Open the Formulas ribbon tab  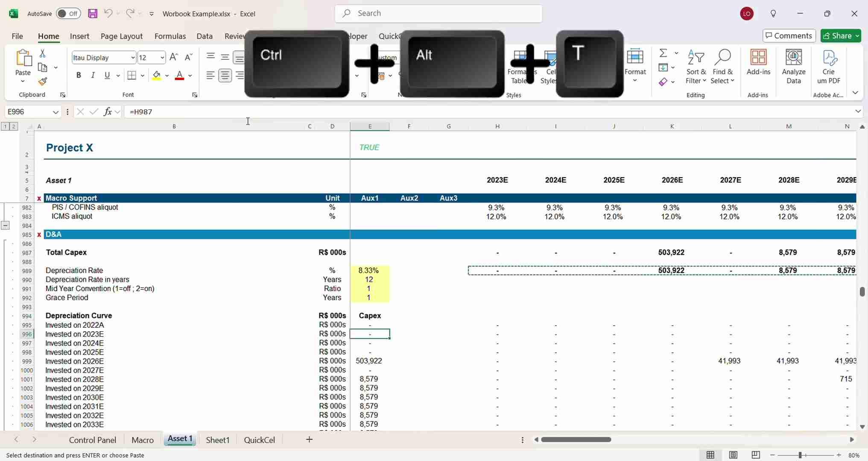pos(170,36)
